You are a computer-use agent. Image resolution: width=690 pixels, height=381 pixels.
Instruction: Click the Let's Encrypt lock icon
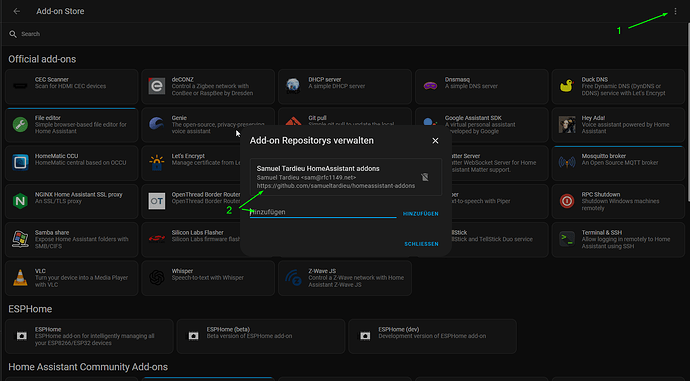tap(157, 162)
